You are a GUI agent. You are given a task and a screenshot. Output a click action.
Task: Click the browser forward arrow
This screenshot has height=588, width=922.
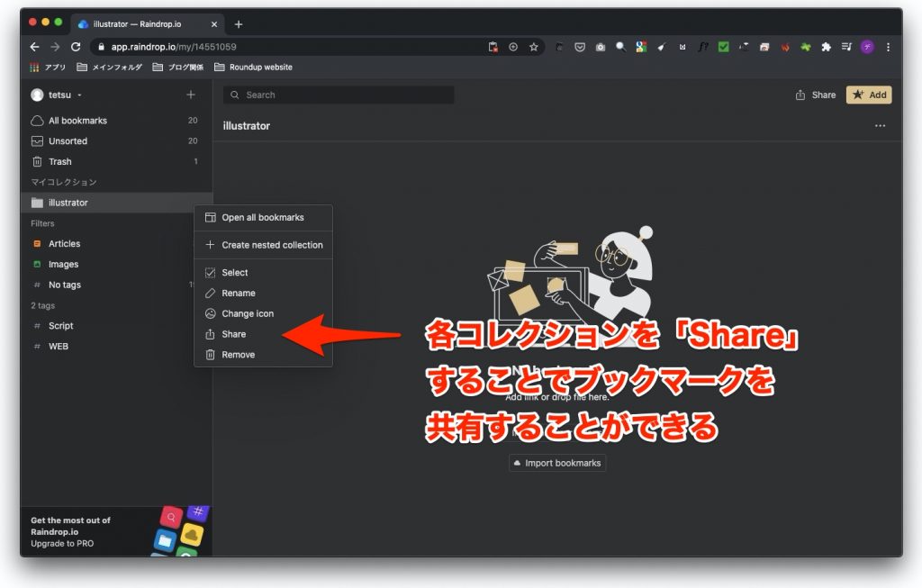pos(55,47)
